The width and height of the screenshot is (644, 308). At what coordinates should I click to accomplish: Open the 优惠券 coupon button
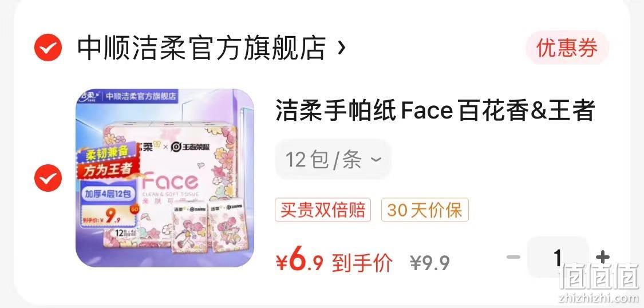[567, 48]
